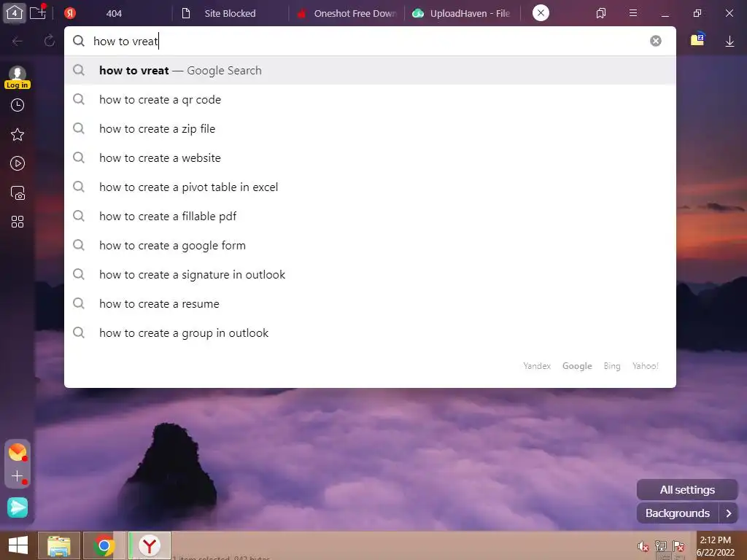
Task: Take a screenshot via sidebar camera icon
Action: click(18, 192)
